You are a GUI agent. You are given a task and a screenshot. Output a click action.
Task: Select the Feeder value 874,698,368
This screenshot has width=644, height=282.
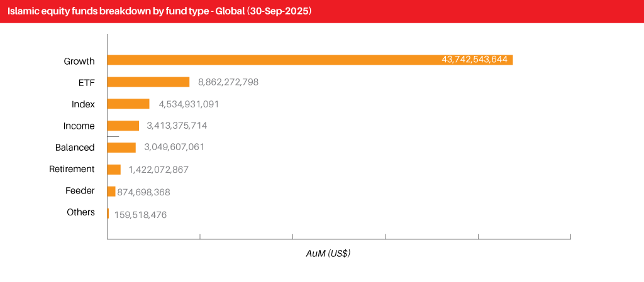click(143, 192)
